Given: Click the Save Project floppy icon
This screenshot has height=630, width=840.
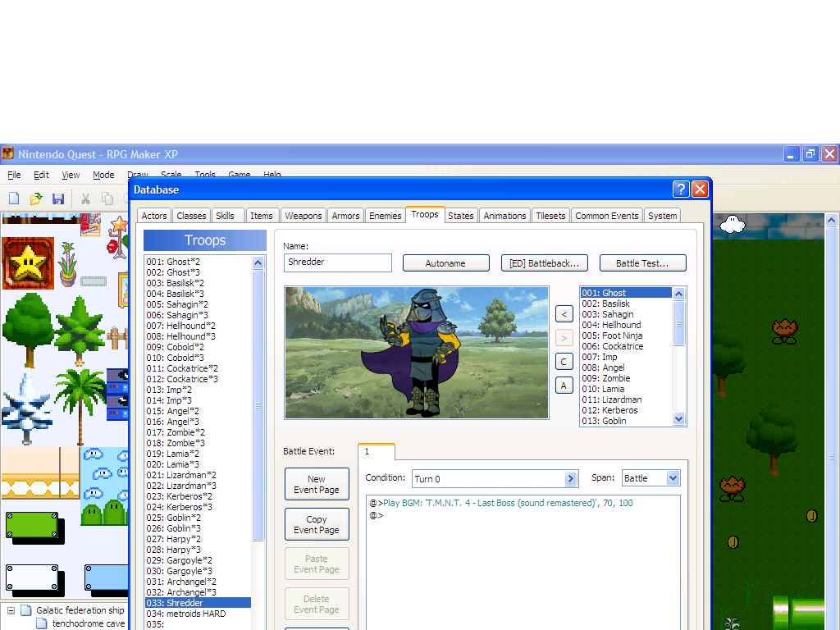Looking at the screenshot, I should coord(58,199).
